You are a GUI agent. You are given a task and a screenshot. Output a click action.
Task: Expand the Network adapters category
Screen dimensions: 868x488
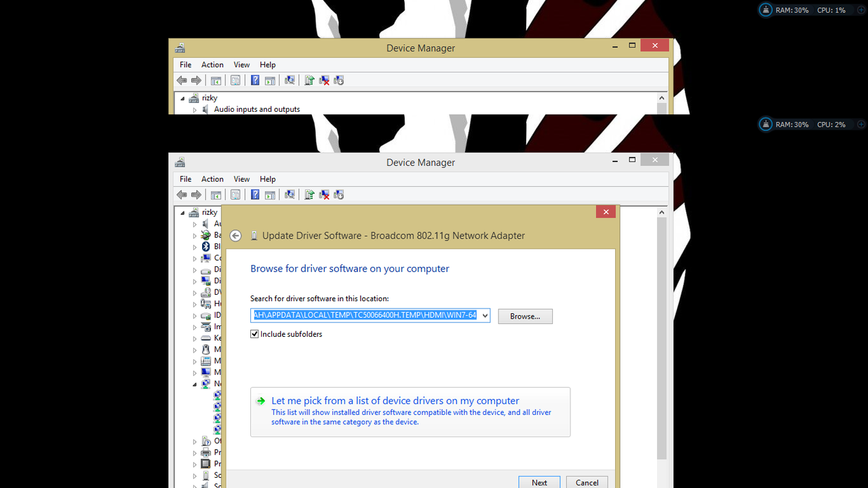pos(195,384)
